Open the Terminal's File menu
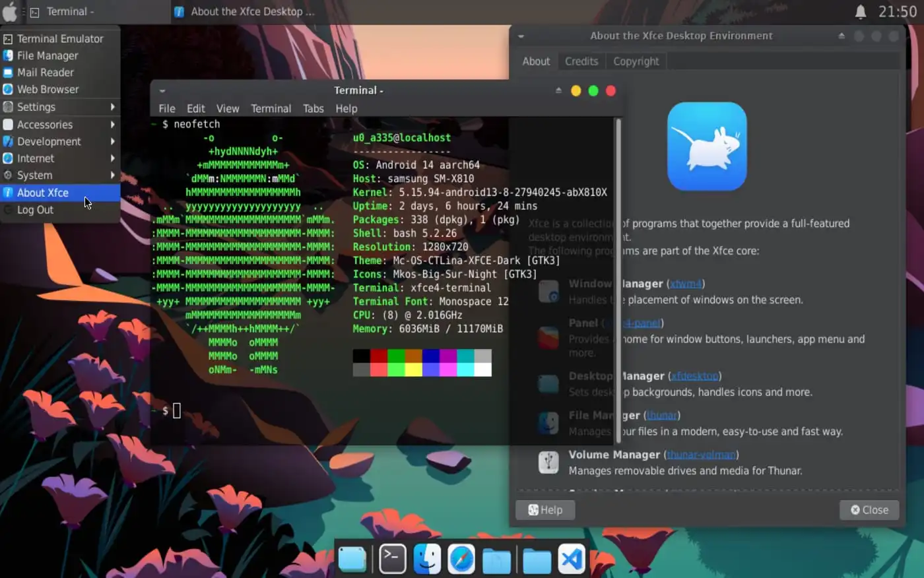The image size is (924, 578). coord(167,109)
